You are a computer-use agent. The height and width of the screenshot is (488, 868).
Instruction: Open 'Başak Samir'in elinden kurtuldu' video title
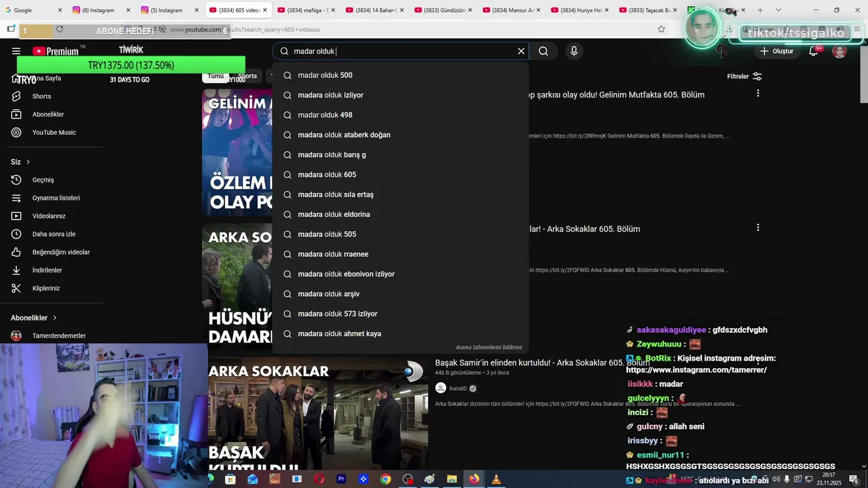(x=542, y=363)
